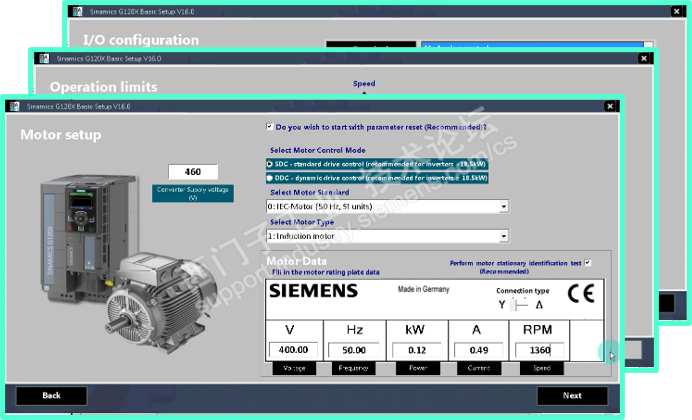This screenshot has width=692, height=420.
Task: Click the Next button
Action: coord(572,396)
